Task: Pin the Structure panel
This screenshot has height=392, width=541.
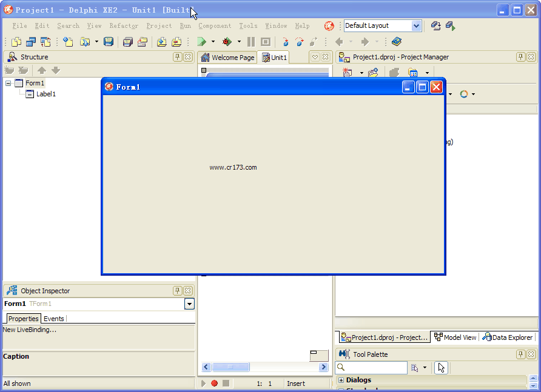Action: 176,56
